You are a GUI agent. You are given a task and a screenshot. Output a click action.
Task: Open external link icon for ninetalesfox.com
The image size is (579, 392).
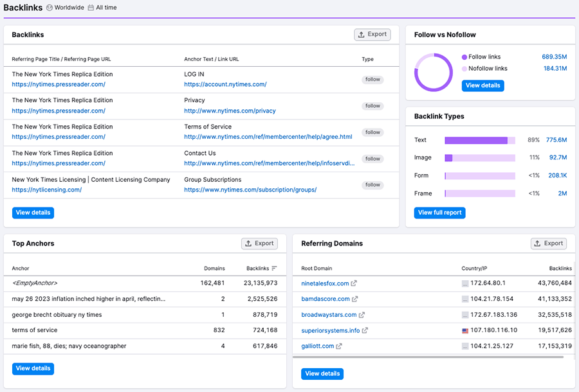pos(354,283)
